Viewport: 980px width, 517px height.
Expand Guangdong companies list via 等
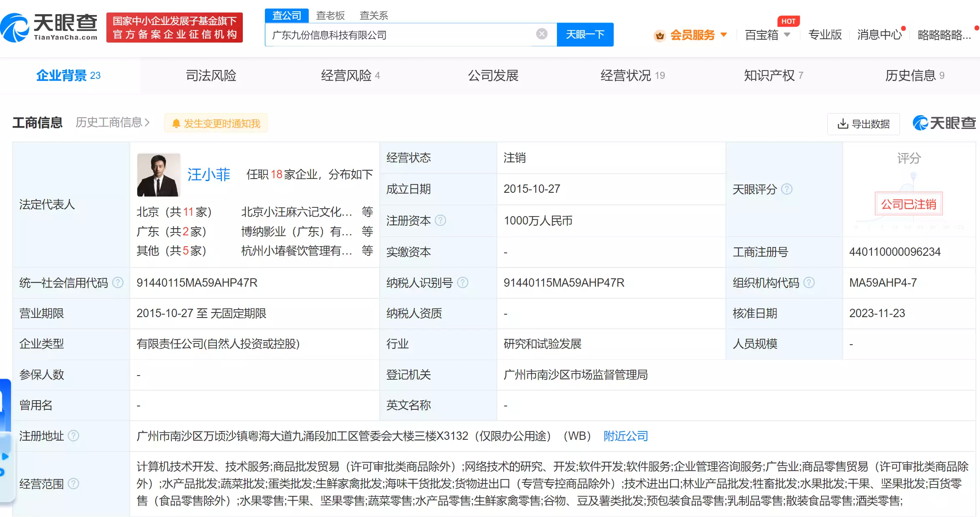tap(367, 232)
